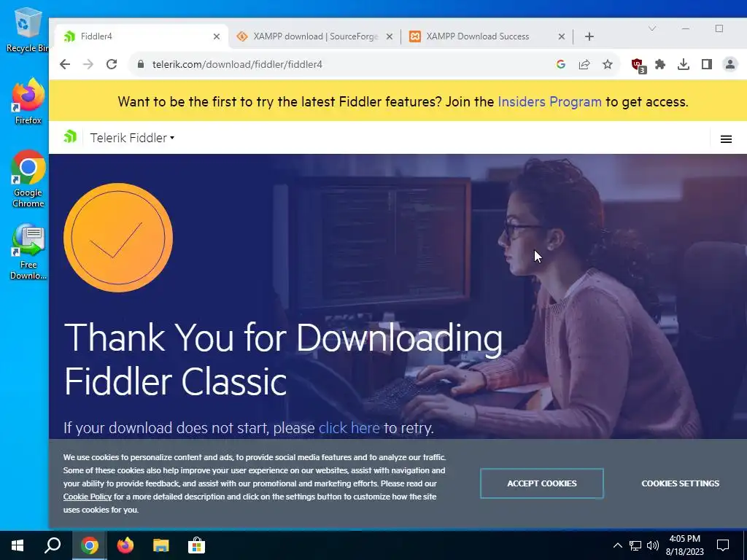Click the browser forward arrow
This screenshot has height=560, width=747.
click(88, 64)
